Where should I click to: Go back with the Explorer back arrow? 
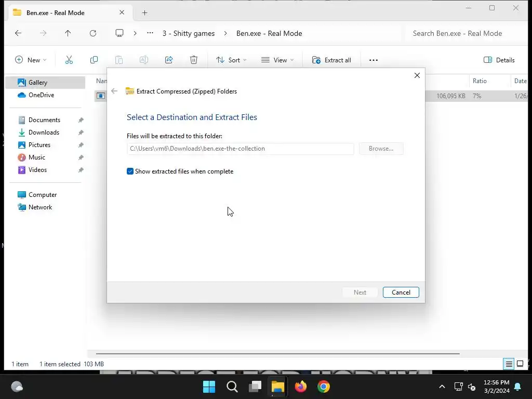coord(18,33)
